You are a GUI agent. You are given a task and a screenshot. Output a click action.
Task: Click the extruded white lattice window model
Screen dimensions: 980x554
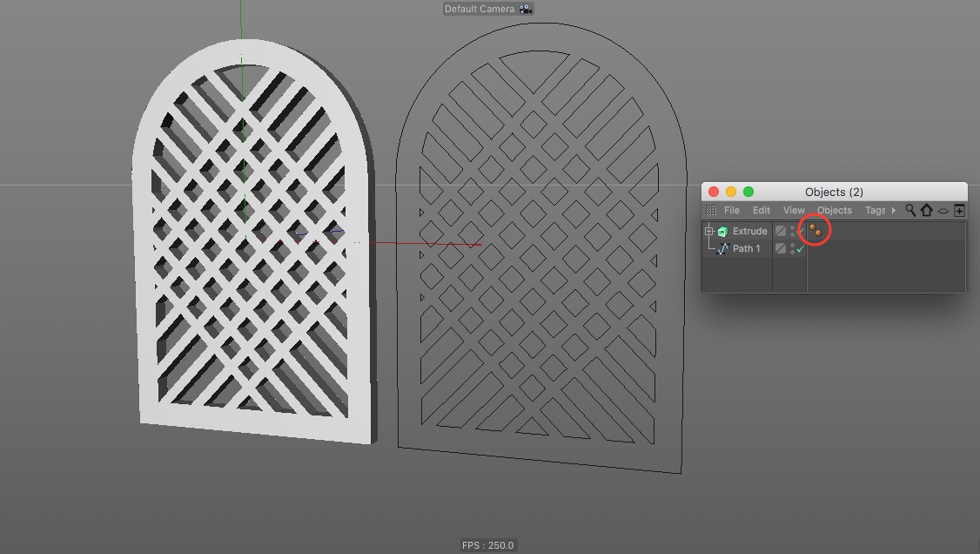(252, 240)
